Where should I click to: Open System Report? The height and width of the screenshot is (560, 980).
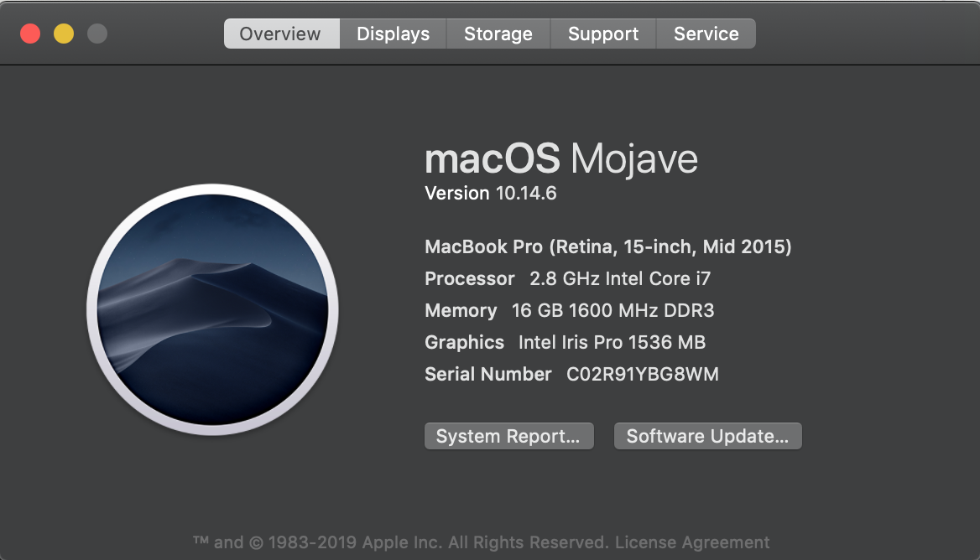[508, 436]
